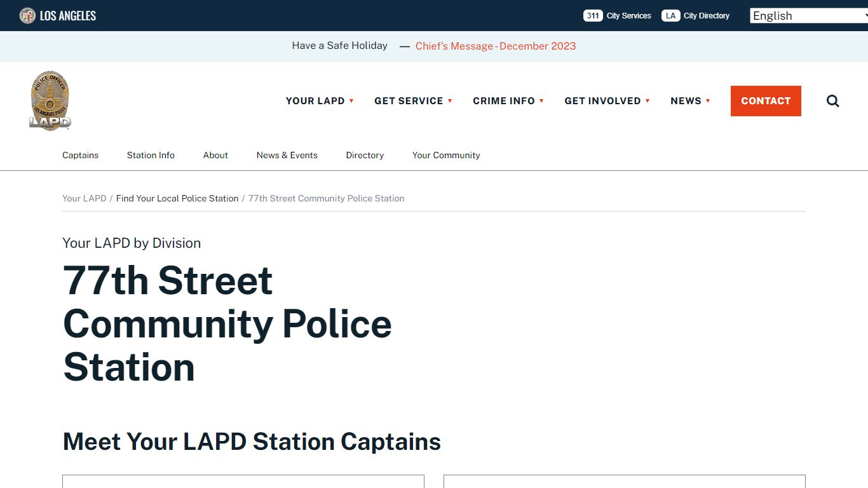Expand the GET SERVICE menu
The height and width of the screenshot is (488, 868).
pos(413,101)
